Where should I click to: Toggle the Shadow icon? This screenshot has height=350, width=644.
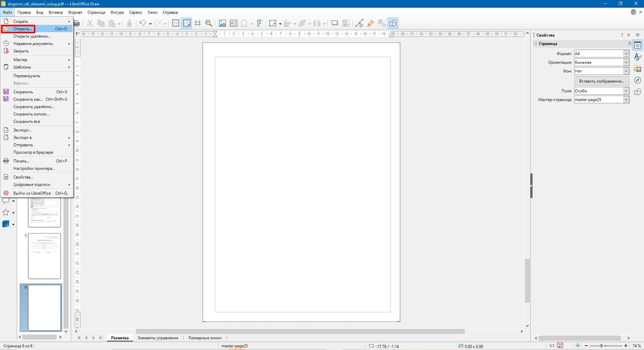(x=335, y=23)
